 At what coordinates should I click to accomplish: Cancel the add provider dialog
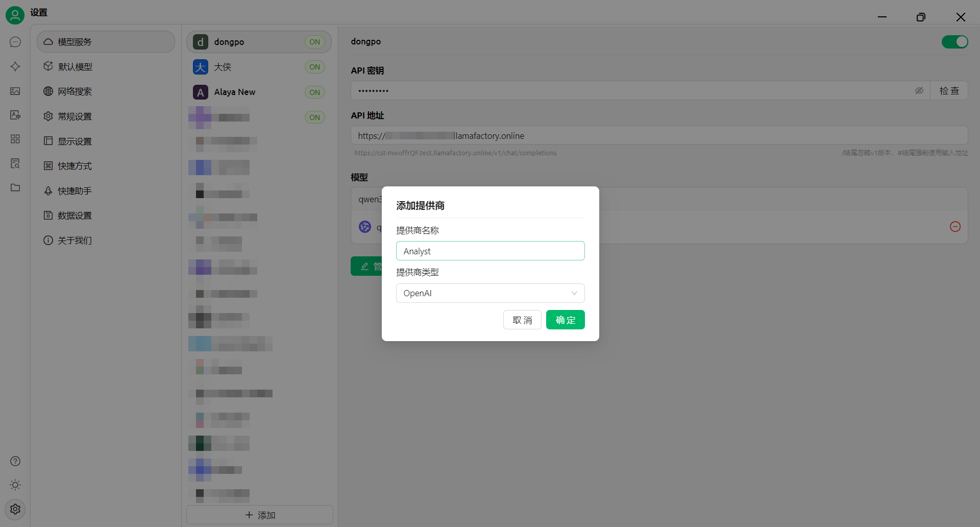tap(522, 320)
